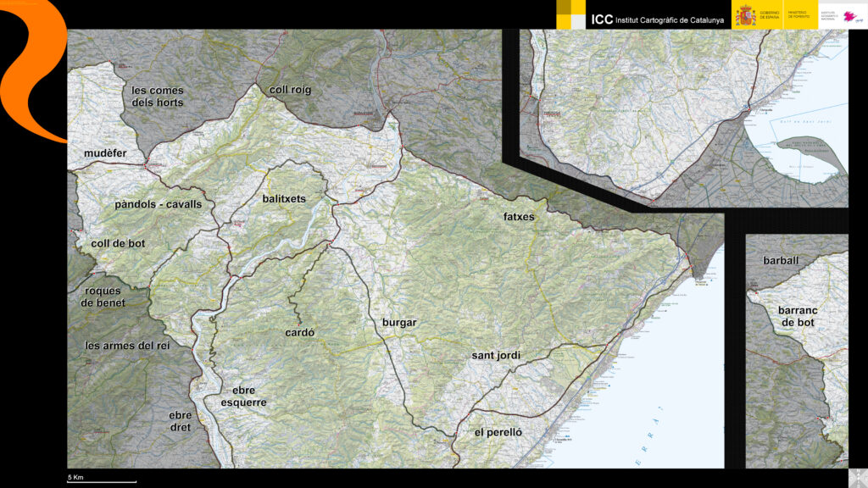Click the 'fatxes' map sheet label
Viewport: 868px width, 488px height.
[519, 217]
